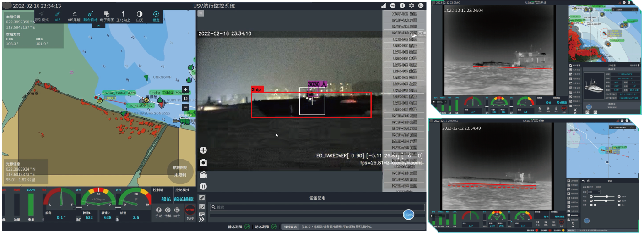Select the pencil icon below pause button

202,198
